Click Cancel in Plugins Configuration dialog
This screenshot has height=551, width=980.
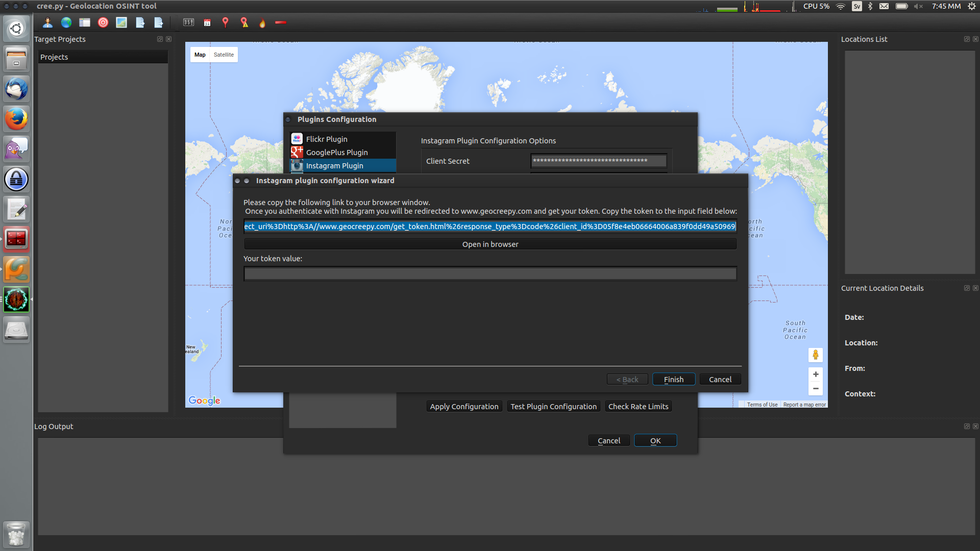pos(609,440)
